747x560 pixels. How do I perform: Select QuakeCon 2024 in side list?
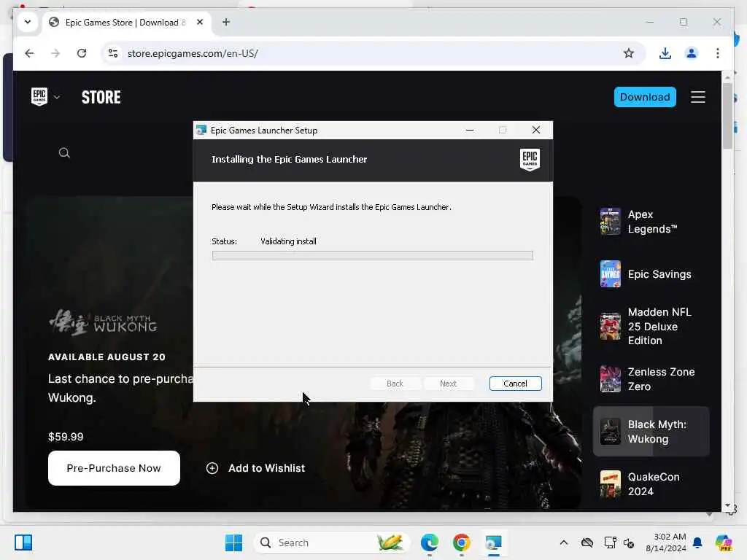click(x=651, y=484)
